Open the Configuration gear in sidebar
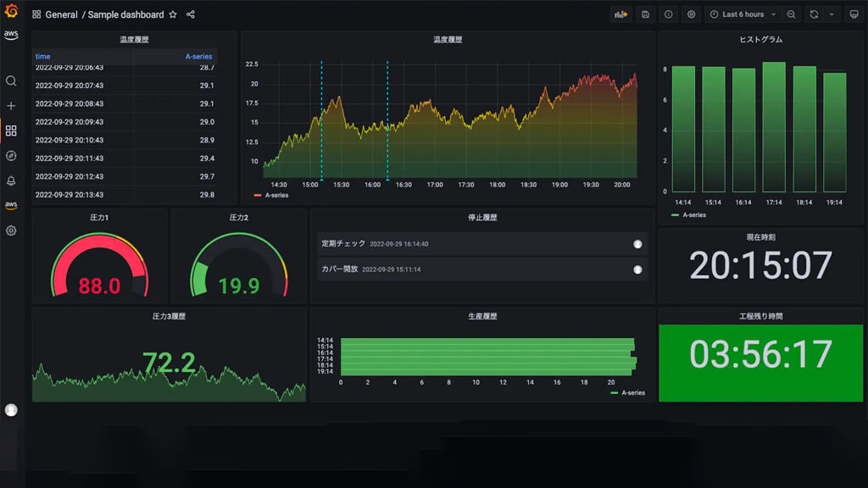The image size is (868, 488). (11, 230)
